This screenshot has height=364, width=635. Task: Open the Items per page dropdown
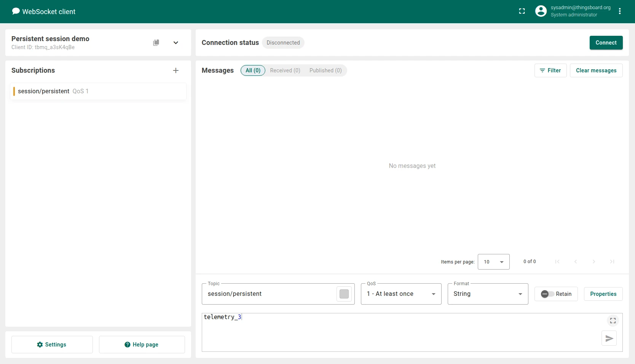pos(494,262)
